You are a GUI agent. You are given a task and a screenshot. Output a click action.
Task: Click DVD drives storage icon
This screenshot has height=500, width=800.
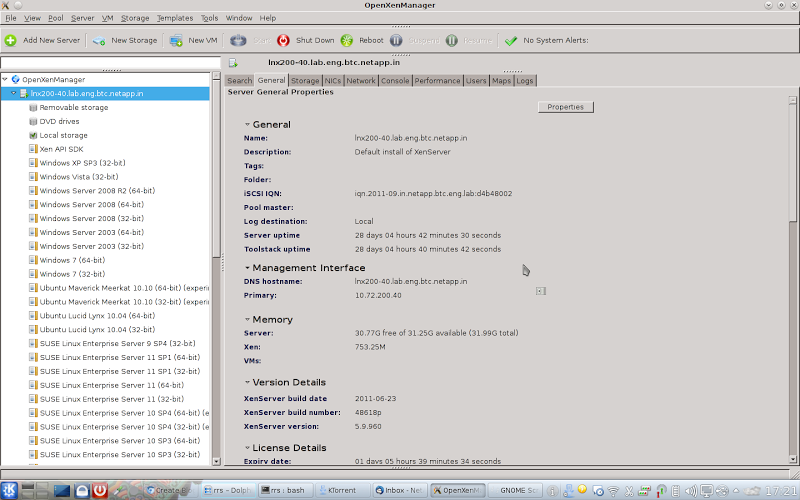pos(33,121)
